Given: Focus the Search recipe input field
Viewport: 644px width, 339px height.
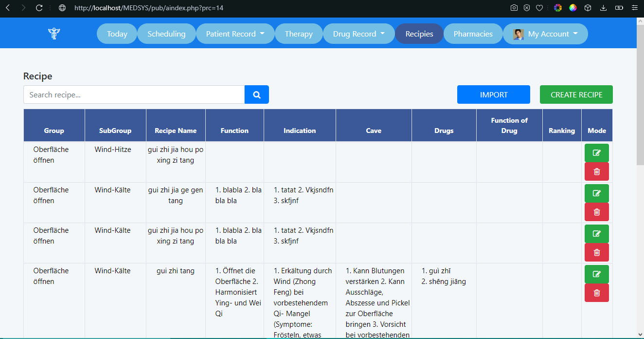Looking at the screenshot, I should (134, 94).
